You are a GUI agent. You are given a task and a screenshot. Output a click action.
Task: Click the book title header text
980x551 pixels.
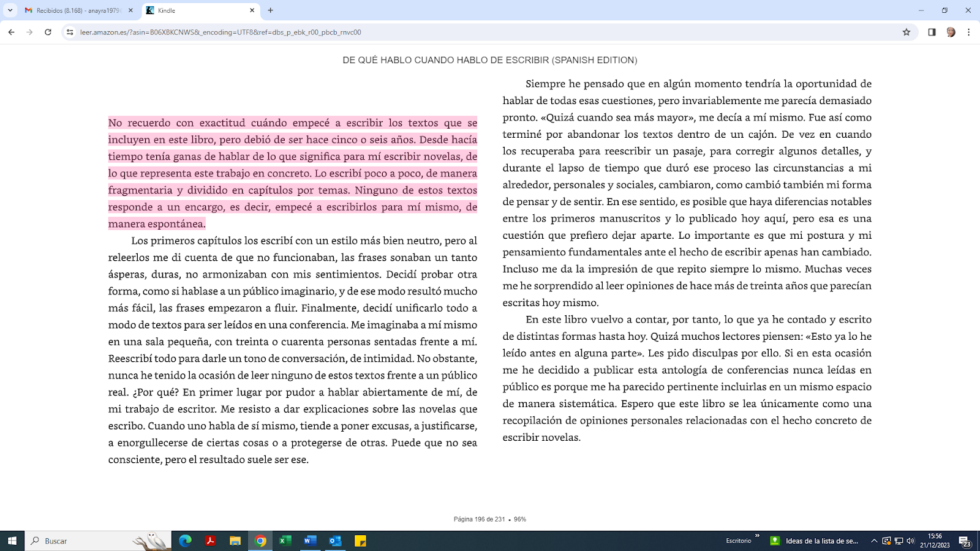pyautogui.click(x=490, y=60)
